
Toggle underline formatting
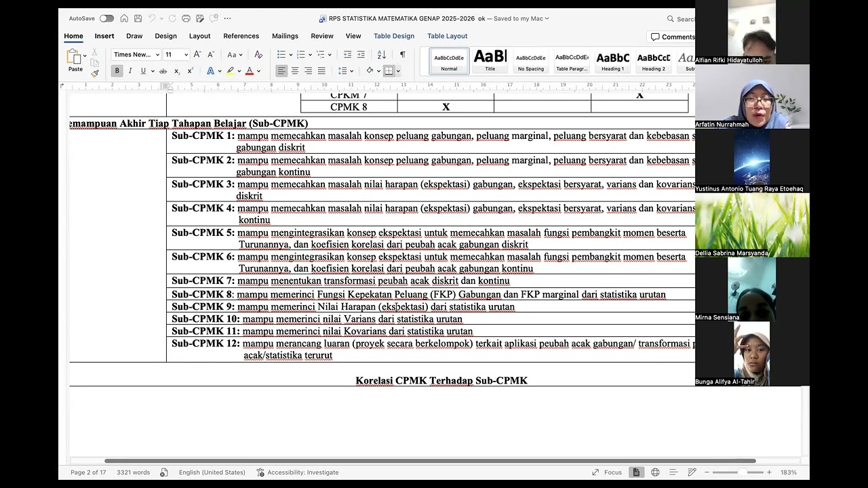(143, 70)
